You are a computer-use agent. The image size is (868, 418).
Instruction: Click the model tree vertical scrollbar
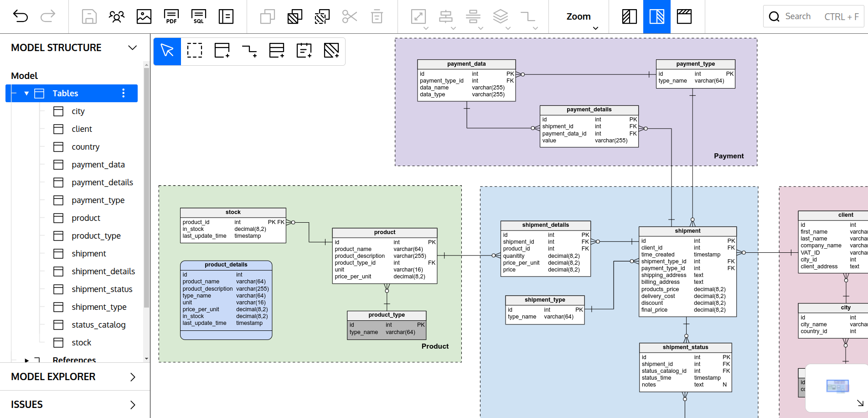[146, 187]
